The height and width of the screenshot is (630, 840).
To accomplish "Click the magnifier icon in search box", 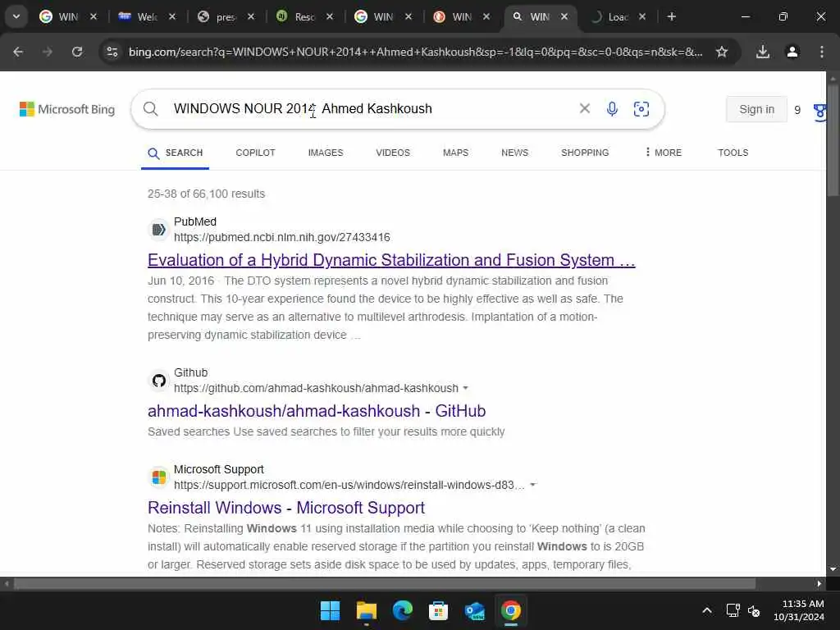I will 151,109.
